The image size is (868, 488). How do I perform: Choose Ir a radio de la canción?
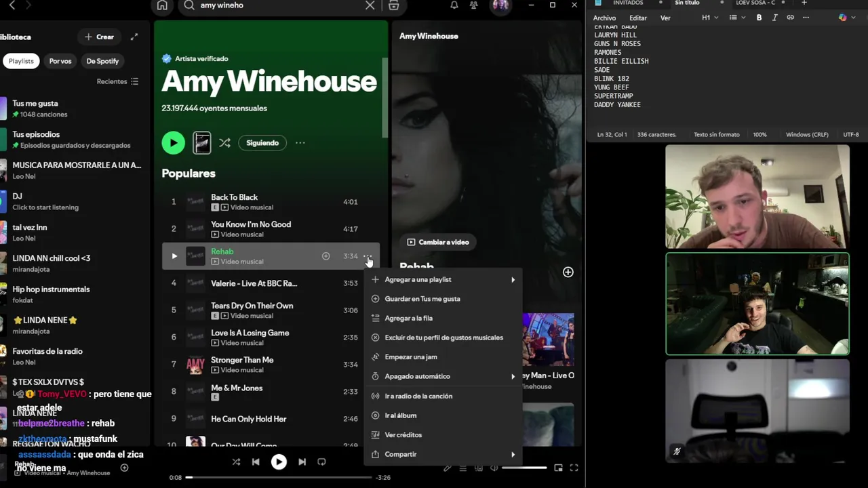[443, 396]
